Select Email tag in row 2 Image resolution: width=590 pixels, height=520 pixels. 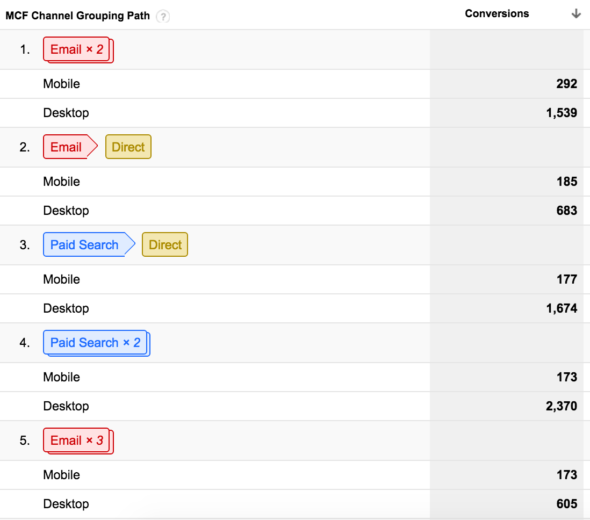tap(70, 147)
